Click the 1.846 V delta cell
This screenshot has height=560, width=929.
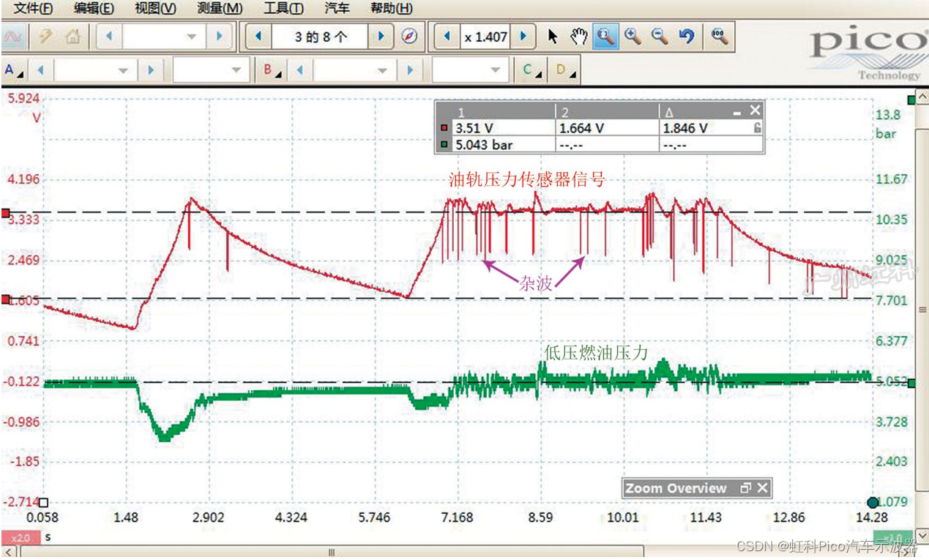(x=705, y=127)
